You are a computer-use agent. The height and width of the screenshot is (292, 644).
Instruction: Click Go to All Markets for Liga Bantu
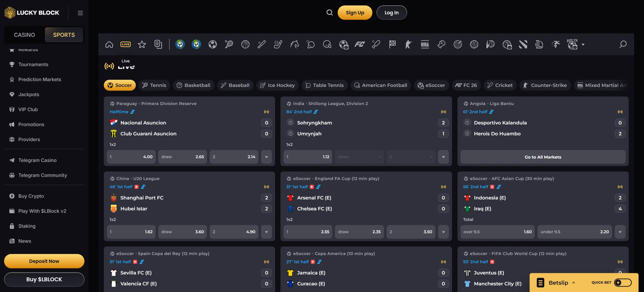543,157
